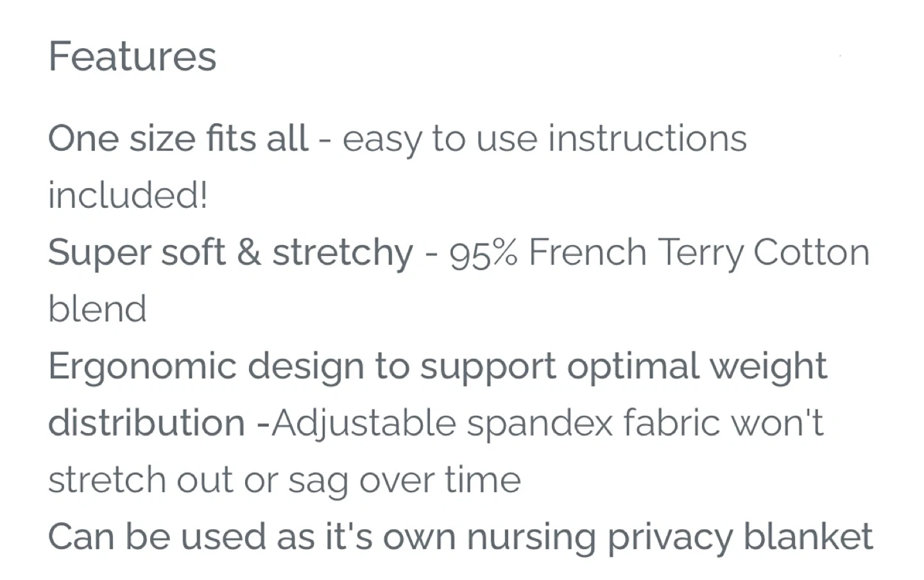Click the word "instructions"

(647, 139)
